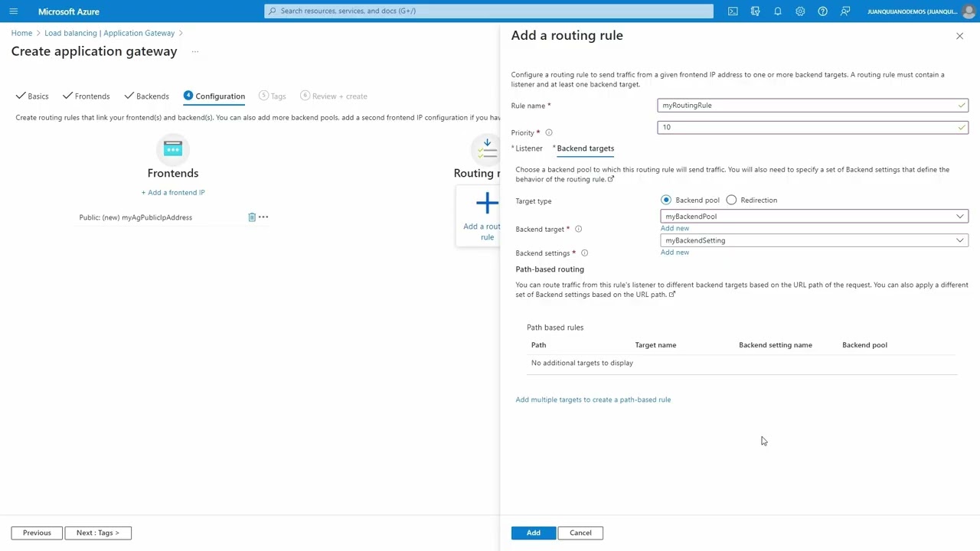Click Add multiple targets to create path-based rule
980x551 pixels.
(593, 399)
